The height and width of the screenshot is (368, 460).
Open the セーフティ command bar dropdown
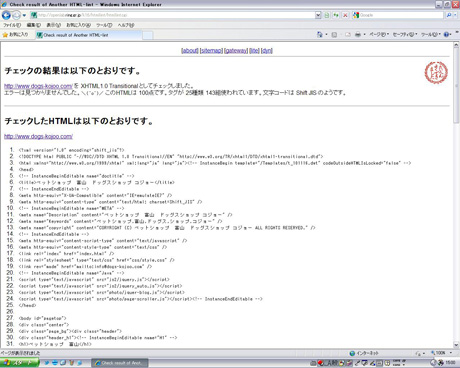[x=405, y=35]
